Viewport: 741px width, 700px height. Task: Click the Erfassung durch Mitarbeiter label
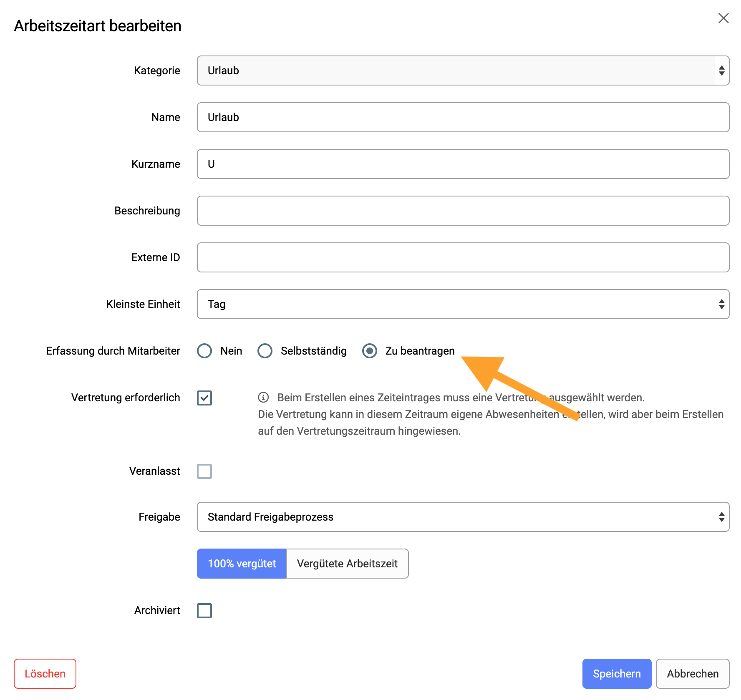point(113,351)
